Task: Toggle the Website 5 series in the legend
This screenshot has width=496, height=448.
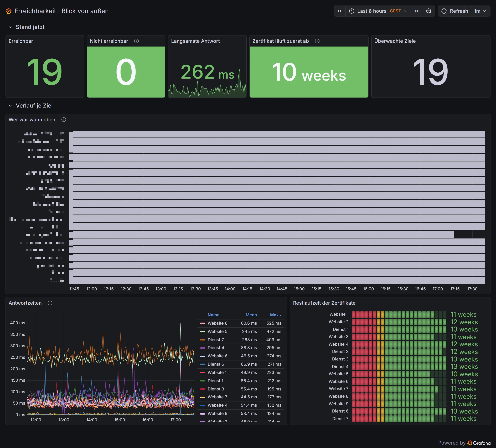Action: (217, 332)
